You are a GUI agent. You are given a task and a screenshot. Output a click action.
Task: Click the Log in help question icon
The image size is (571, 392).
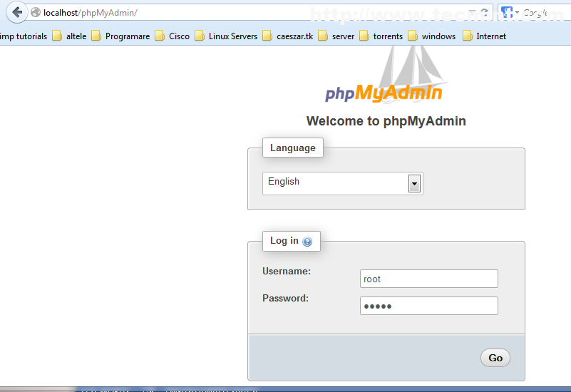coord(307,242)
